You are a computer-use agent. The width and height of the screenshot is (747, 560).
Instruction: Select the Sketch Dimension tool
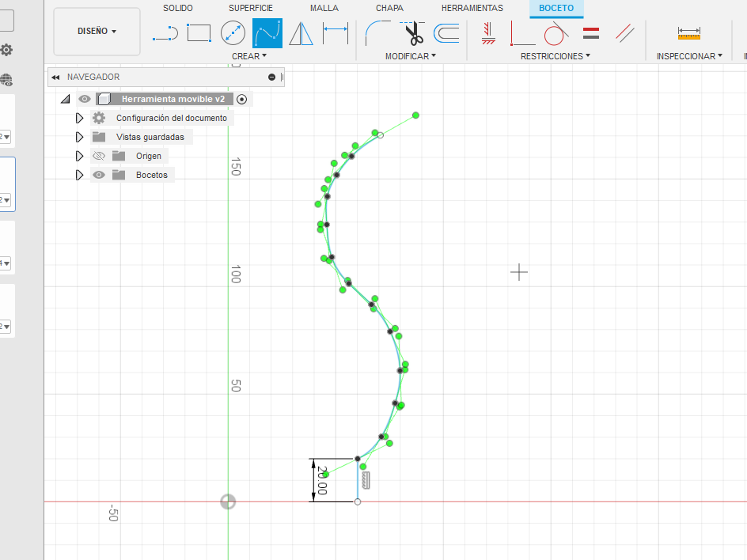pyautogui.click(x=336, y=33)
